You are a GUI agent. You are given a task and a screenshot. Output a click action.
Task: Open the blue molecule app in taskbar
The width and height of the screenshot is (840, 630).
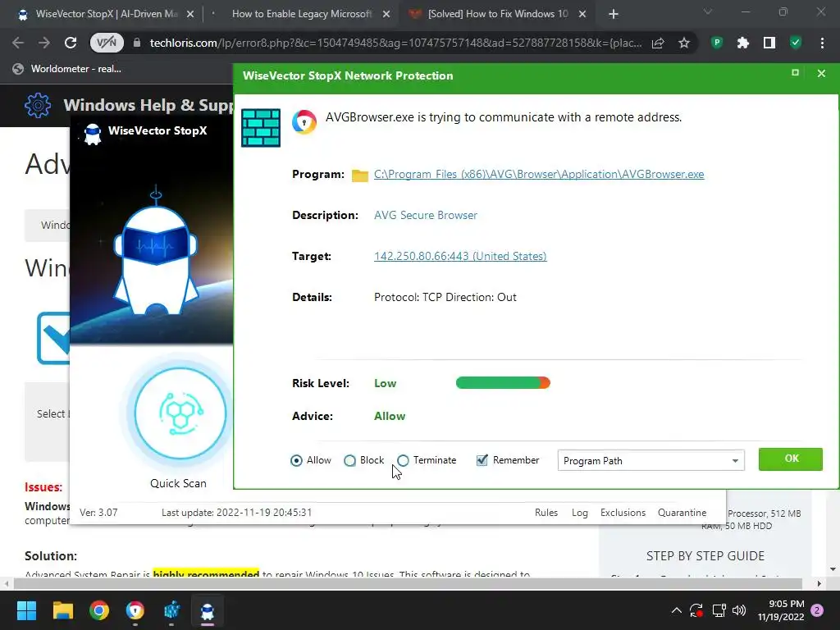[171, 610]
